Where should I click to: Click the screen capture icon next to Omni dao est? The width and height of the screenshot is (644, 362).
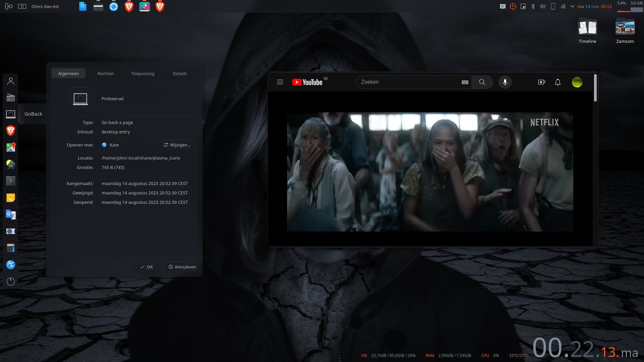point(22,6)
